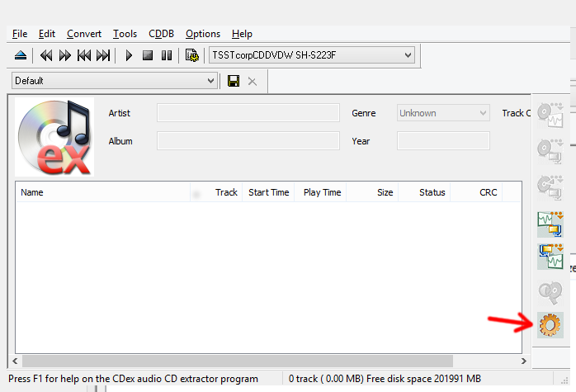Open the CD drive settings icon

coord(192,55)
